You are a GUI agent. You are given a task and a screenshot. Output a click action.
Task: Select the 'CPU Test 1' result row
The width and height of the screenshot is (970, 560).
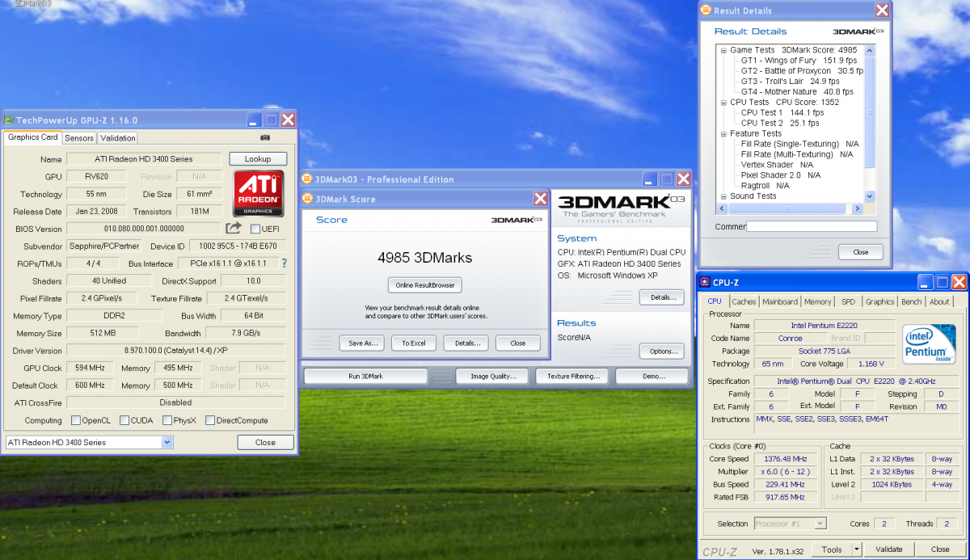tap(781, 113)
